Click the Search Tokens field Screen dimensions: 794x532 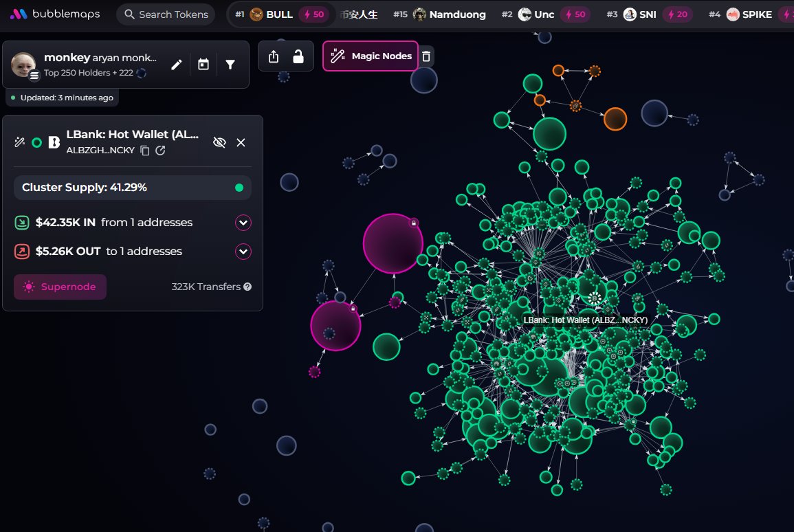coord(165,14)
